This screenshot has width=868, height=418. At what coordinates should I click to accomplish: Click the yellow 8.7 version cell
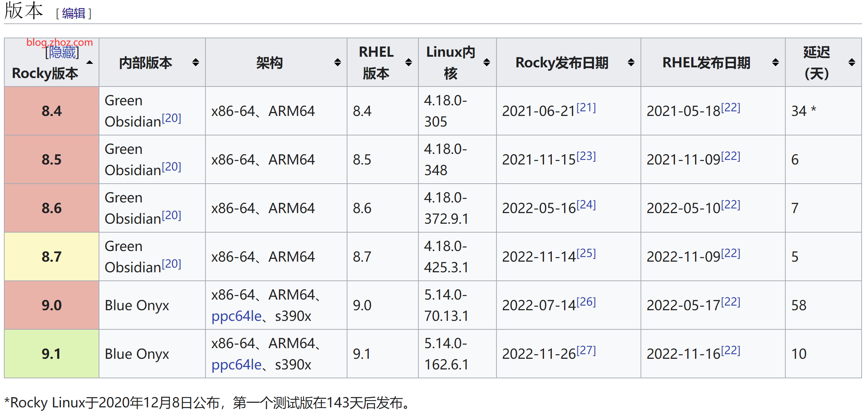click(x=51, y=257)
